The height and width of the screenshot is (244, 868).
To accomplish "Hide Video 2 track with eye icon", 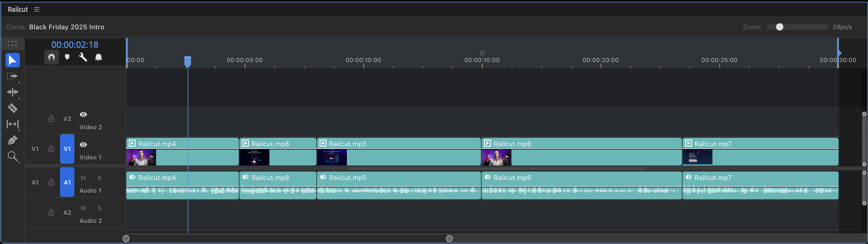I will pyautogui.click(x=83, y=114).
